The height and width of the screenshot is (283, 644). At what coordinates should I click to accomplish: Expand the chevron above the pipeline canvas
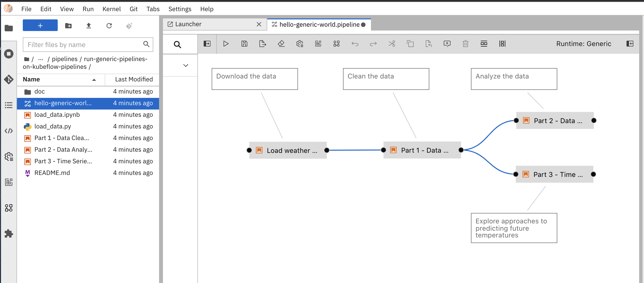[185, 65]
